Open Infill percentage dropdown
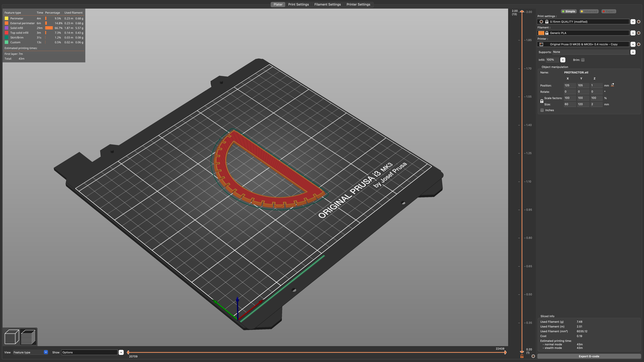644x362 pixels. tap(563, 60)
